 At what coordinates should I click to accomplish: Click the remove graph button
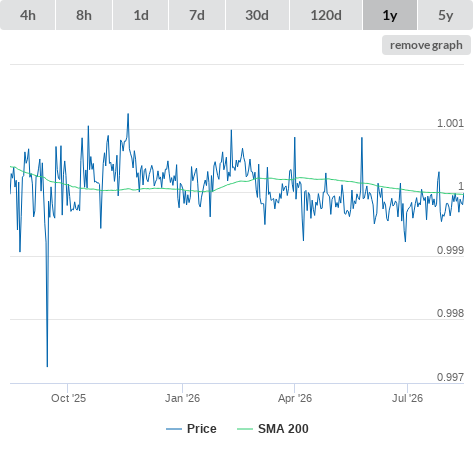(426, 45)
